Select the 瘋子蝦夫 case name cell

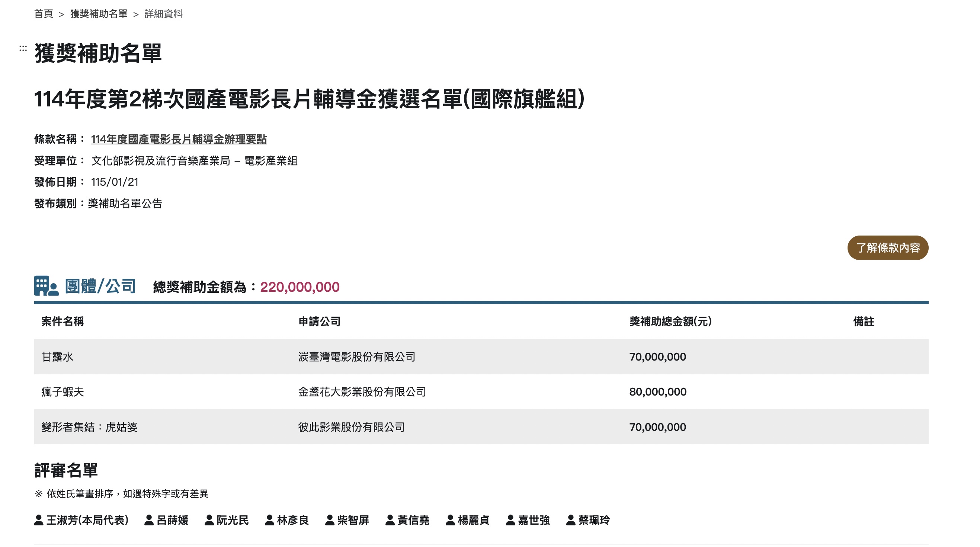(63, 392)
